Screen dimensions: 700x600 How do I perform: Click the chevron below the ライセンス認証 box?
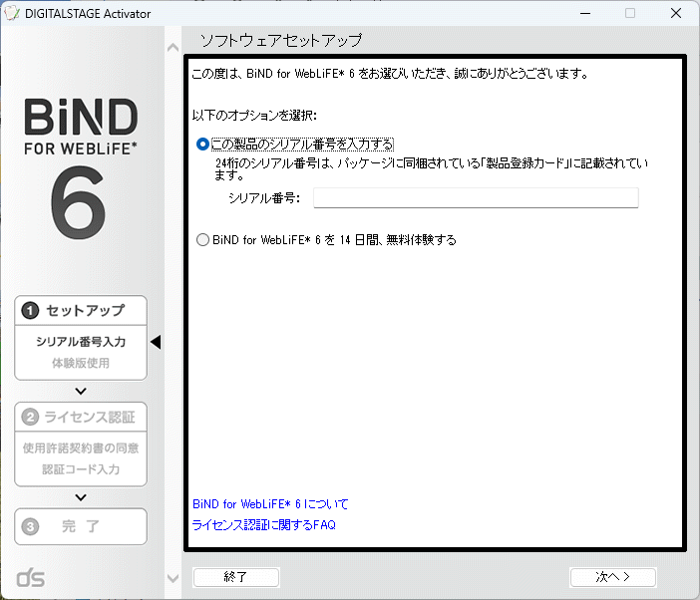tap(81, 497)
